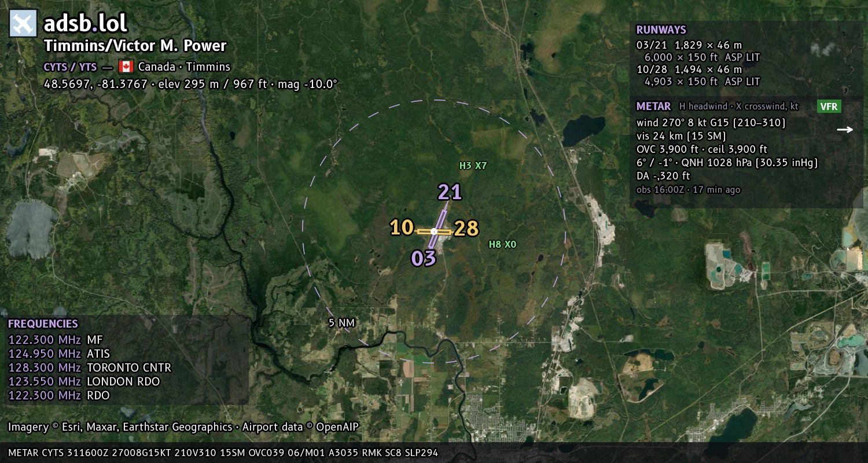Screen dimensions: 868x463
Task: Click the white airport reference point dot
Action: coord(434,231)
